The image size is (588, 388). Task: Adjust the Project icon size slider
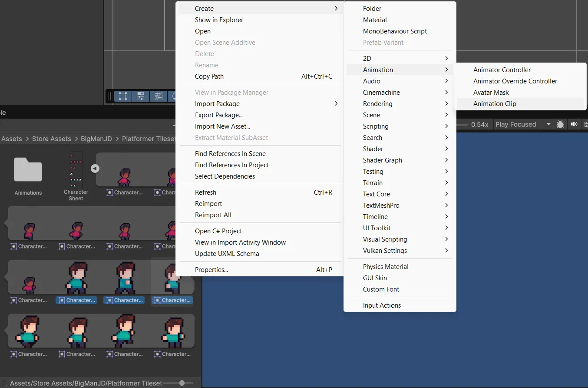coord(182,383)
